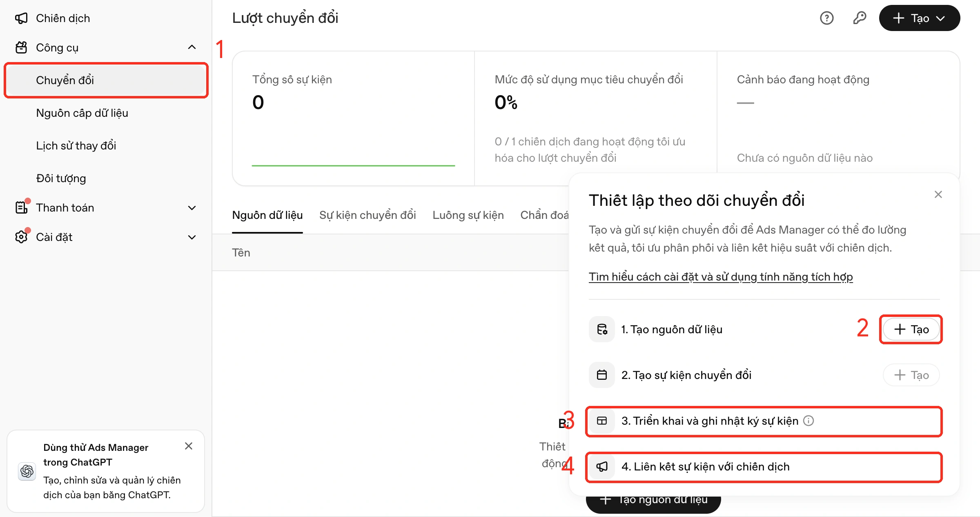Screen dimensions: 980x517
Task: Click the Cài đặt gear icon
Action: point(21,237)
